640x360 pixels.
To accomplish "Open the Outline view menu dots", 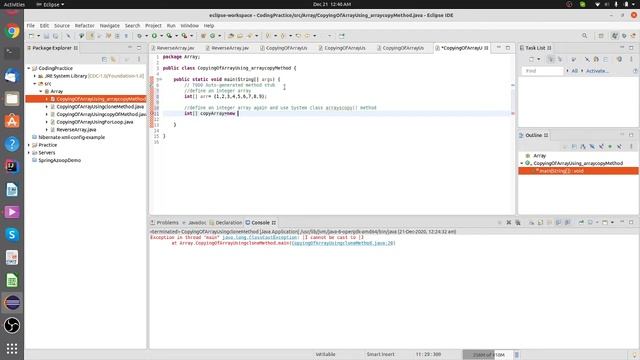I will pyautogui.click(x=631, y=147).
